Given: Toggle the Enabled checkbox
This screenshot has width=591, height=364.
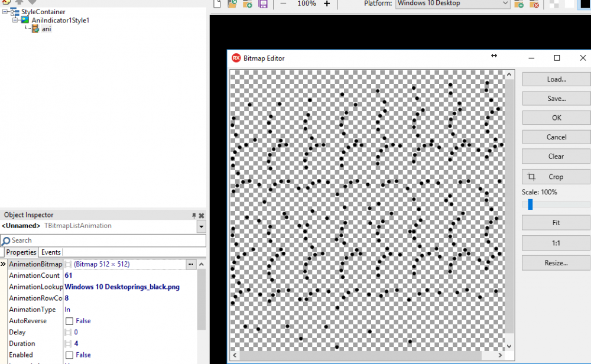Looking at the screenshot, I should tap(69, 355).
